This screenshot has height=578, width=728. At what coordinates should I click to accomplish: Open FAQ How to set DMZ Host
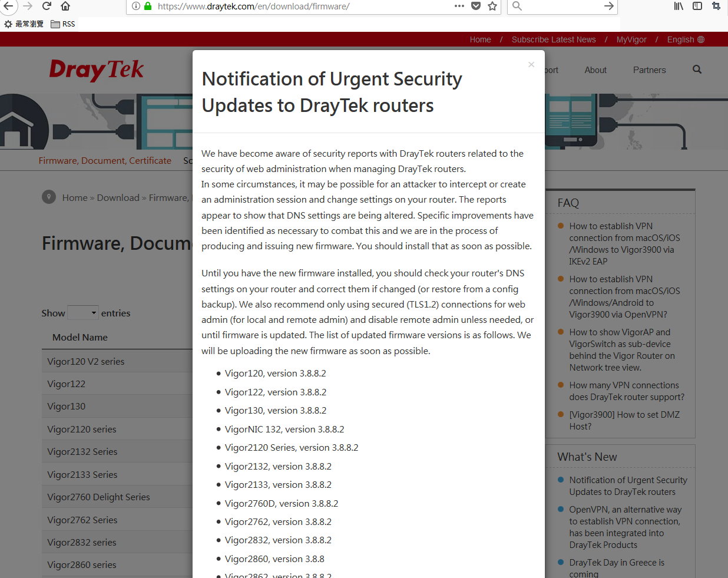[x=624, y=420]
